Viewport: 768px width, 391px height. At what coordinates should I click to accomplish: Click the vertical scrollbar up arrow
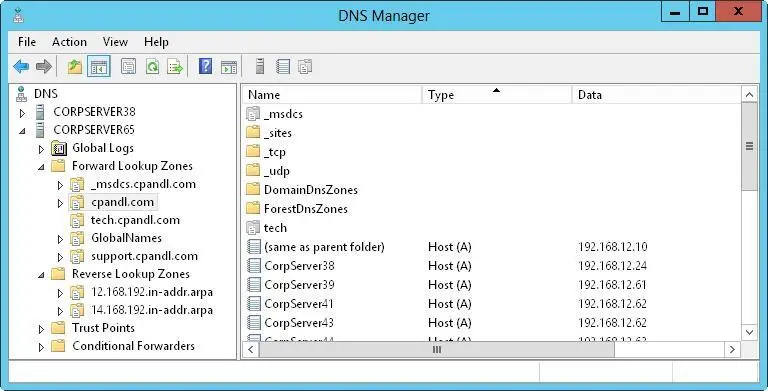click(749, 95)
